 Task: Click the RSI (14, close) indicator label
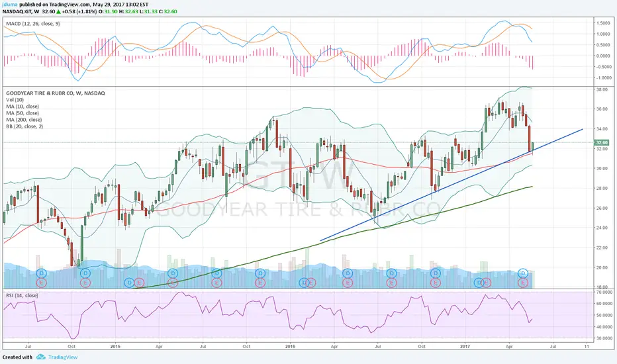22,295
